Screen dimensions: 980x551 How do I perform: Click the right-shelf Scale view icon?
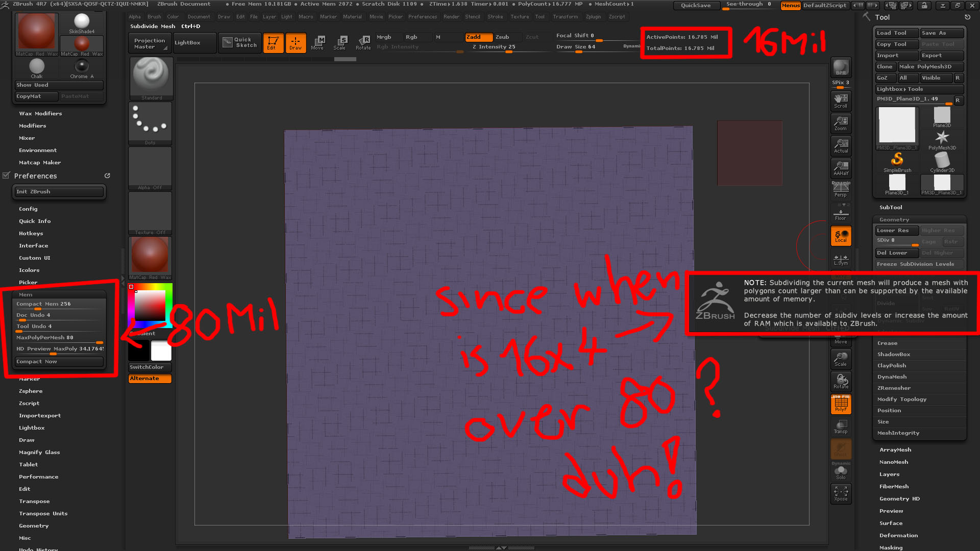pyautogui.click(x=841, y=359)
